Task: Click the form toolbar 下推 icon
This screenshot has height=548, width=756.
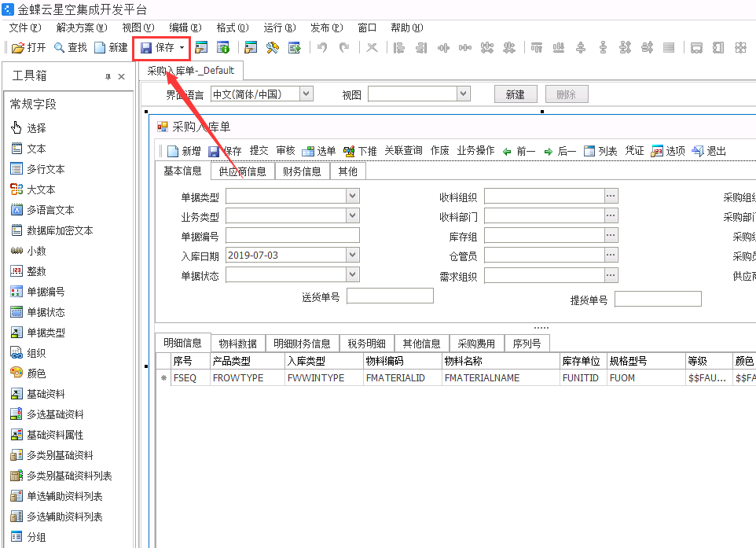Action: click(x=349, y=152)
